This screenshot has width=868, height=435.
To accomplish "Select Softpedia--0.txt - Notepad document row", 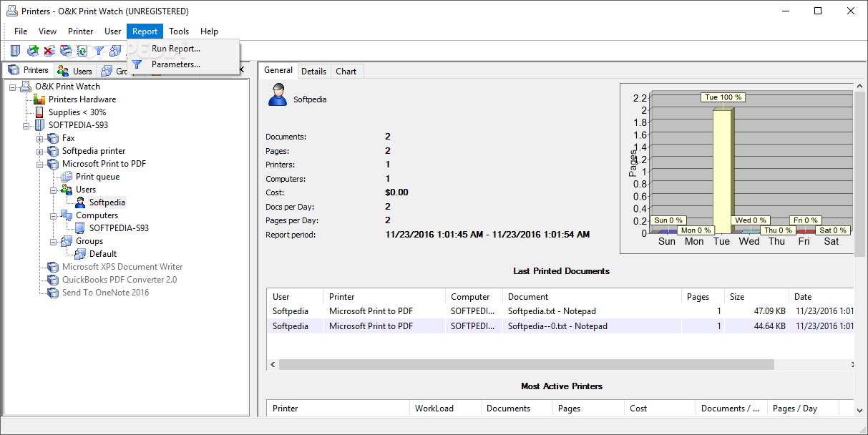I will 560,326.
